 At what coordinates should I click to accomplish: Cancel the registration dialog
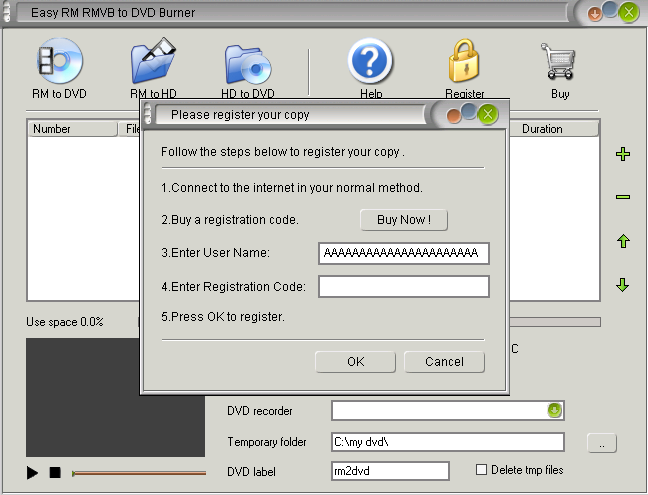tap(444, 362)
